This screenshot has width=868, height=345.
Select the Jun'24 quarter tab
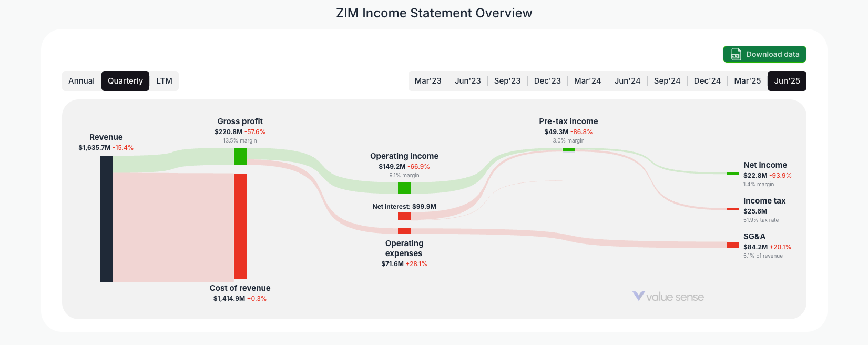[x=627, y=80]
